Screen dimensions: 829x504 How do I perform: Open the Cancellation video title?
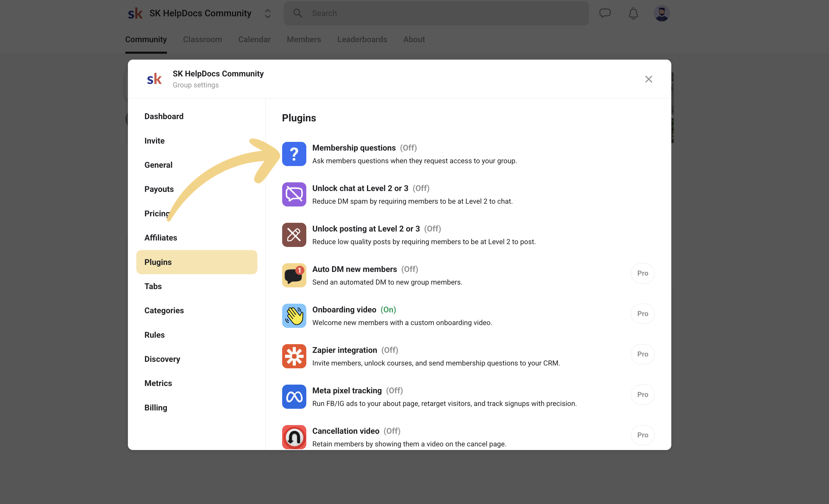(346, 431)
